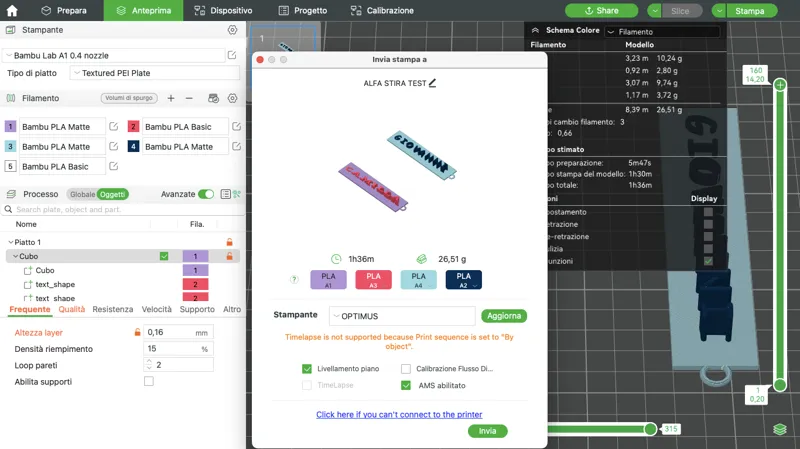800x449 pixels.
Task: Edit filament 1 Bambu PLA Matte preset
Action: [113, 126]
